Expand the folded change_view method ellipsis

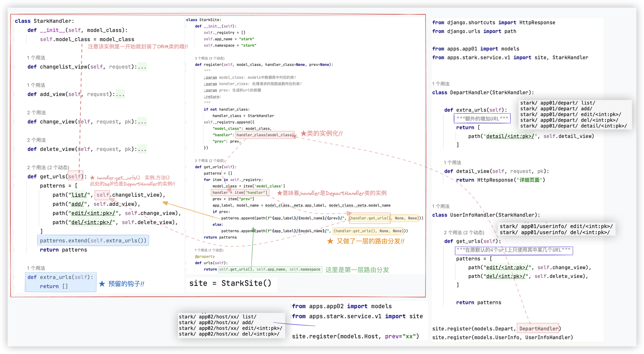142,122
